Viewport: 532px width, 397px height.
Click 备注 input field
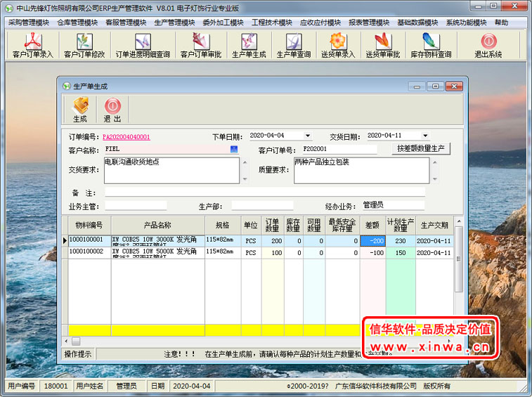click(x=265, y=193)
